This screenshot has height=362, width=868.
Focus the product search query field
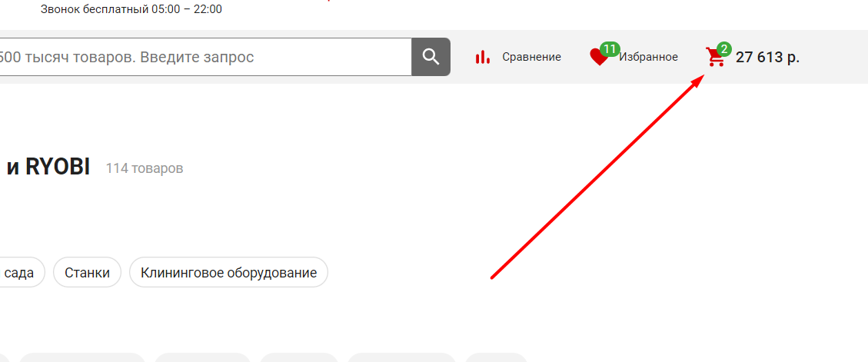[x=205, y=56]
